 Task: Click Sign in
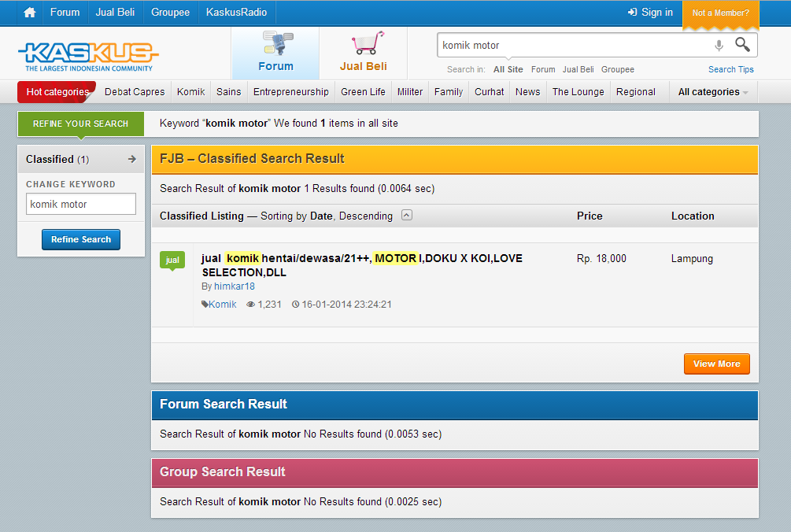pyautogui.click(x=650, y=13)
